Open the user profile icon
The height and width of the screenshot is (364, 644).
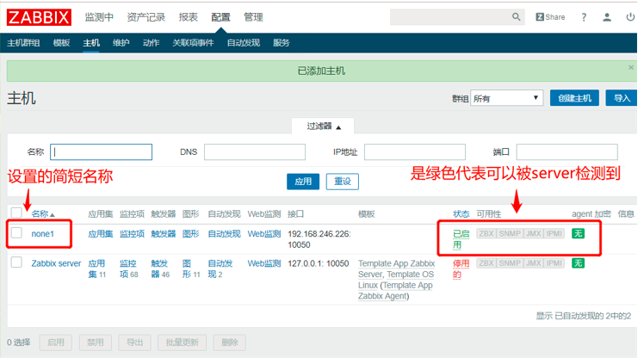click(607, 17)
